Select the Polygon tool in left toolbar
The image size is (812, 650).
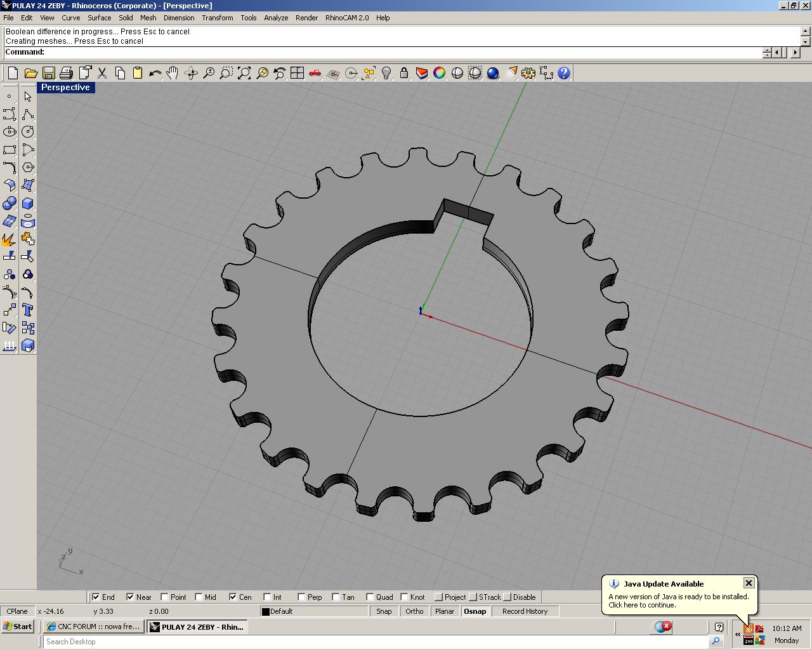tap(28, 168)
